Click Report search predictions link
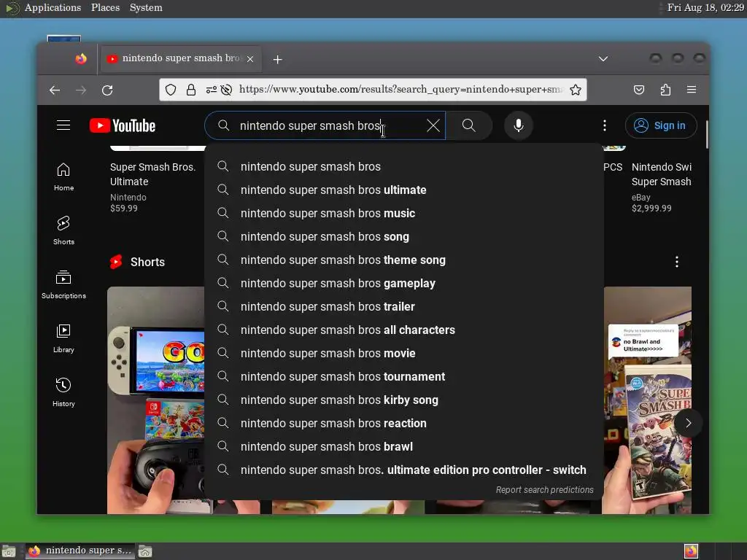Viewport: 747px width, 560px height. (544, 490)
